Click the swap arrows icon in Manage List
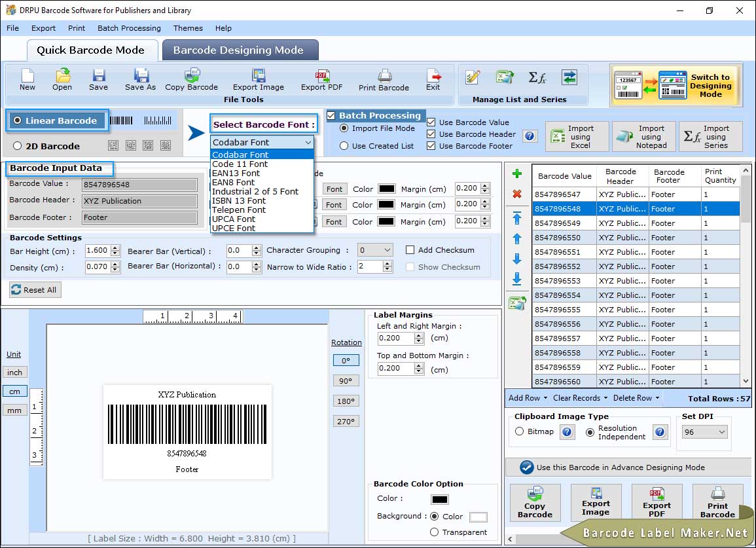Image resolution: width=756 pixels, height=548 pixels. tap(569, 77)
